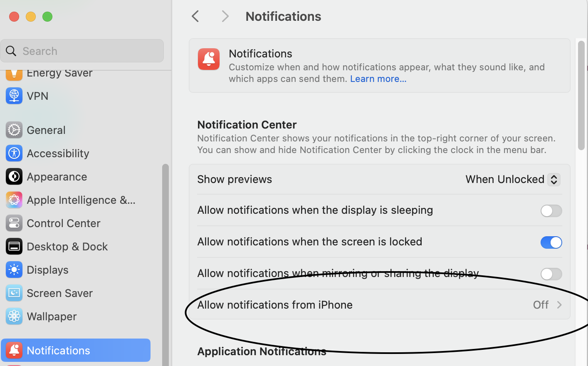This screenshot has height=366, width=588.
Task: Open the Learn more link
Action: (x=378, y=79)
